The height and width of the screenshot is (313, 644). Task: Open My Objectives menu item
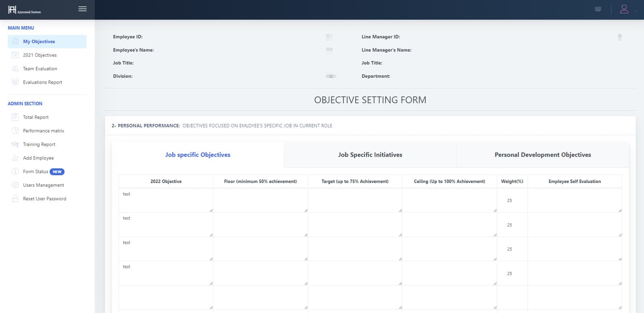(47, 41)
